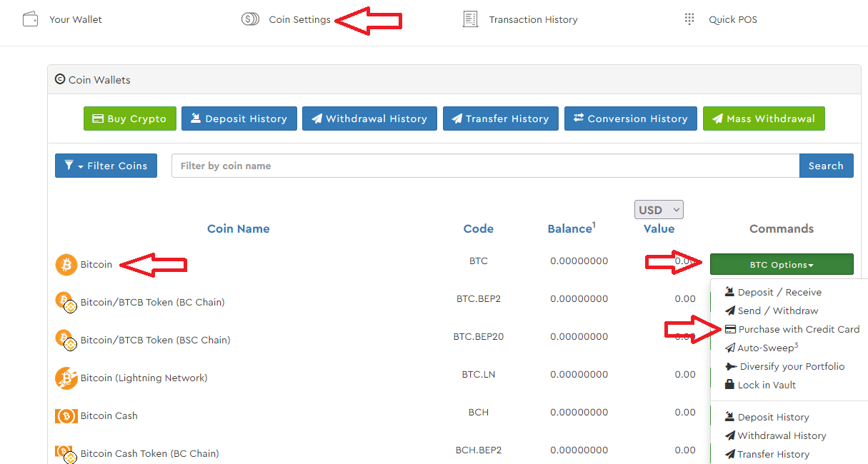This screenshot has height=464, width=868.
Task: Click the coins icon beside Coin Settings
Action: tap(250, 19)
